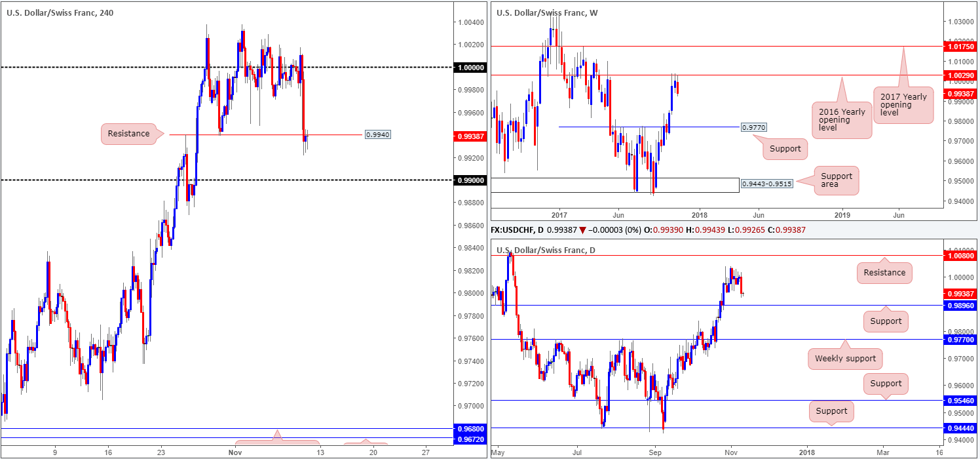Screen dimensions: 980x459
Task: Click the blue 0.98960 price tag
Action: coord(959,305)
